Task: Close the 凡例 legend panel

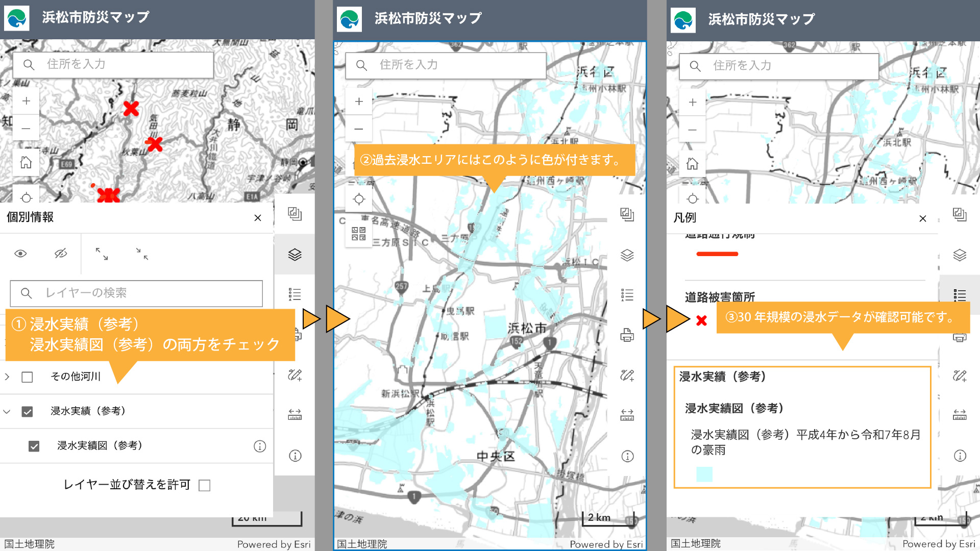Action: click(922, 218)
